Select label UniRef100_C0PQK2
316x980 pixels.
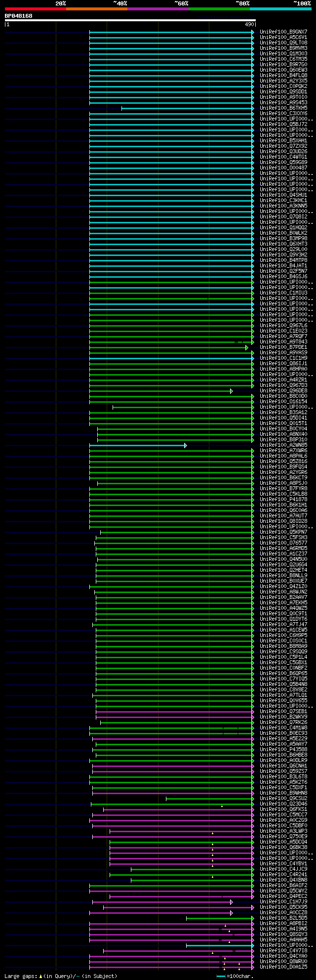(x=283, y=86)
